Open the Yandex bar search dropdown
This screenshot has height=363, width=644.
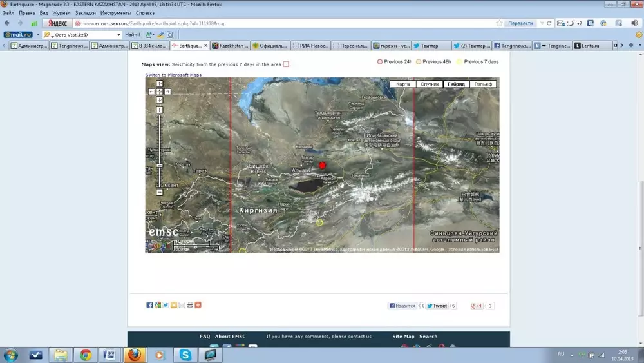pos(118,35)
